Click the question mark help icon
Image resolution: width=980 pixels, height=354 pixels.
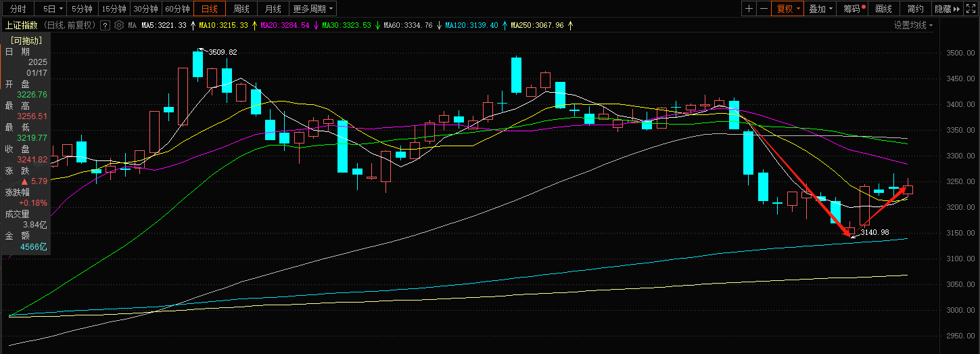[x=105, y=26]
